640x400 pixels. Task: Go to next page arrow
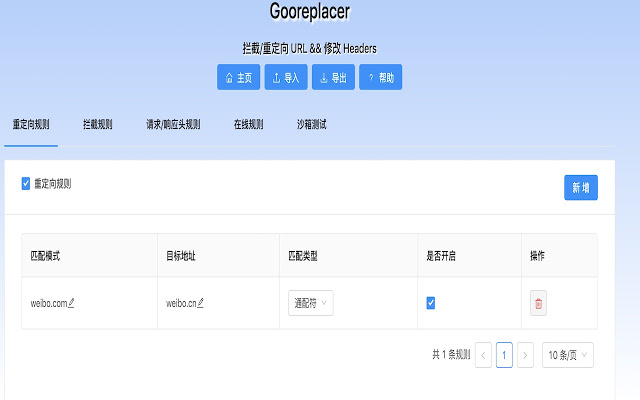pyautogui.click(x=525, y=355)
